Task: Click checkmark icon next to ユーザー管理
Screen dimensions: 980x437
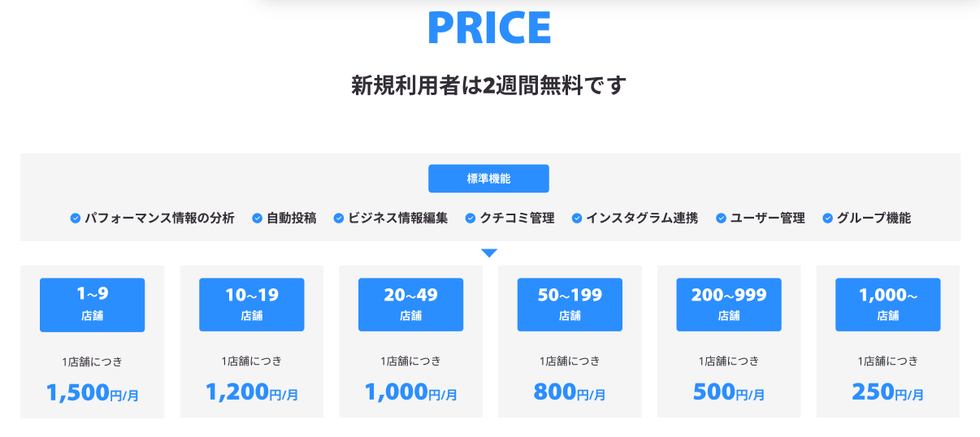Action: pyautogui.click(x=721, y=218)
